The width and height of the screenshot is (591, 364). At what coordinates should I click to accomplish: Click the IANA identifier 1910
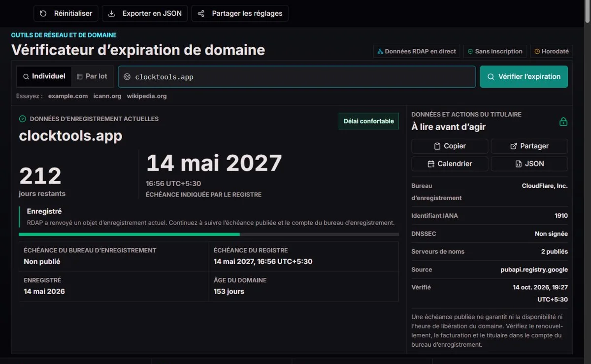click(561, 216)
